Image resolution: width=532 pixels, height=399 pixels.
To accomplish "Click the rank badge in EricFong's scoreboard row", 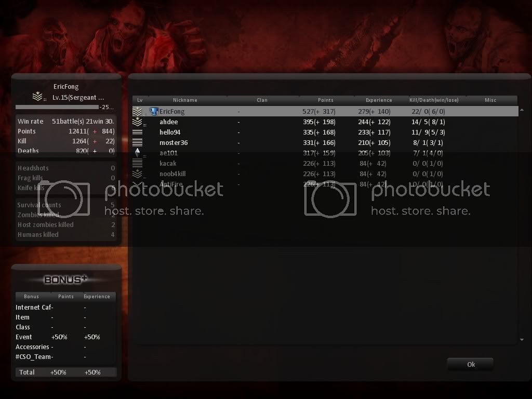I will point(138,111).
